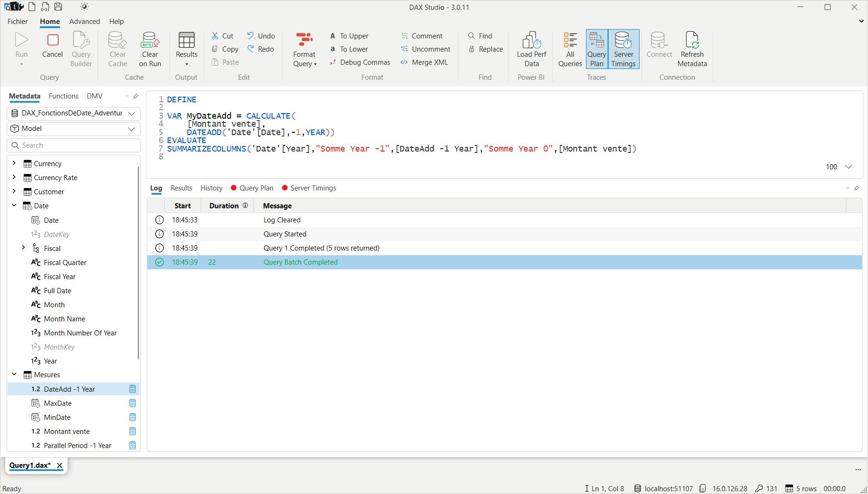Image resolution: width=868 pixels, height=494 pixels.
Task: Click measure icon beside MaxDate
Action: coord(132,403)
